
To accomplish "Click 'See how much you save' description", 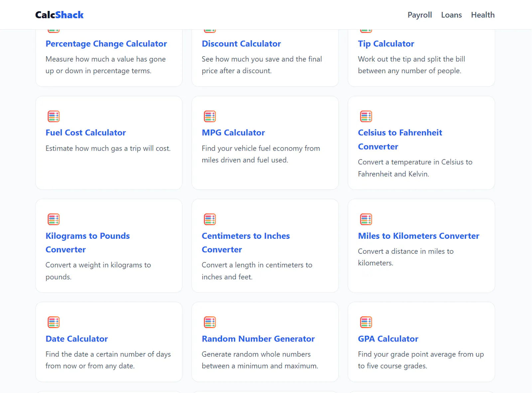I will pyautogui.click(x=262, y=65).
